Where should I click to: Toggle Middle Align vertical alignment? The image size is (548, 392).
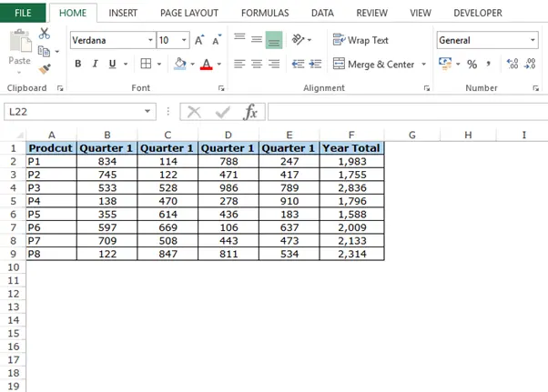[x=257, y=39]
